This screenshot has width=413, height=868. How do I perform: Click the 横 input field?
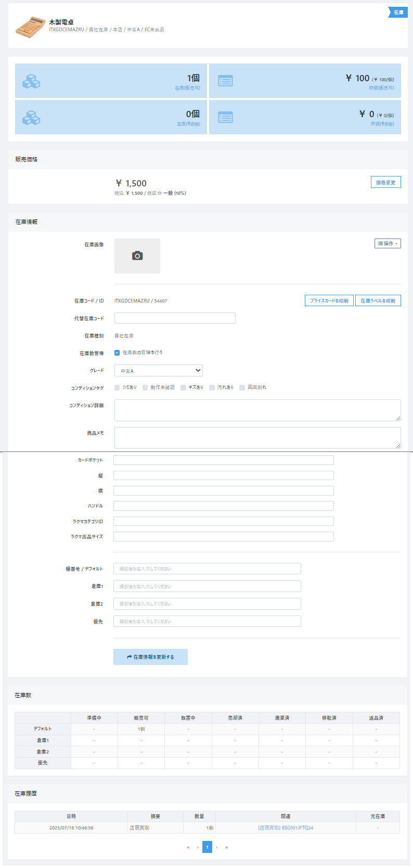point(224,490)
